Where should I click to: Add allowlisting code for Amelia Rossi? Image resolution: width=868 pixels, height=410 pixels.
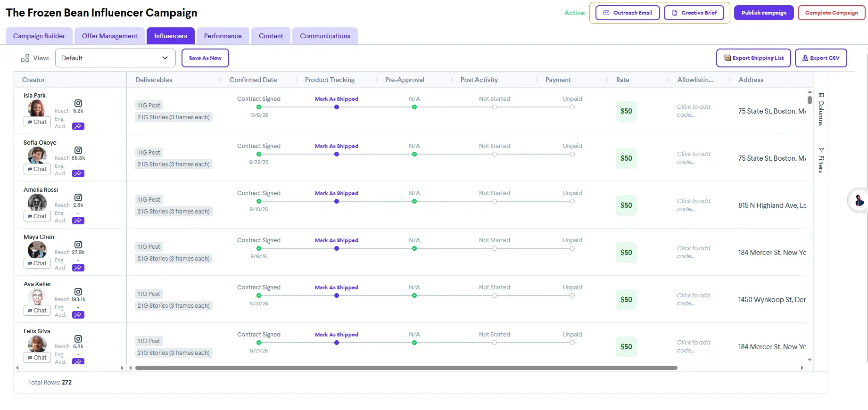tap(694, 205)
